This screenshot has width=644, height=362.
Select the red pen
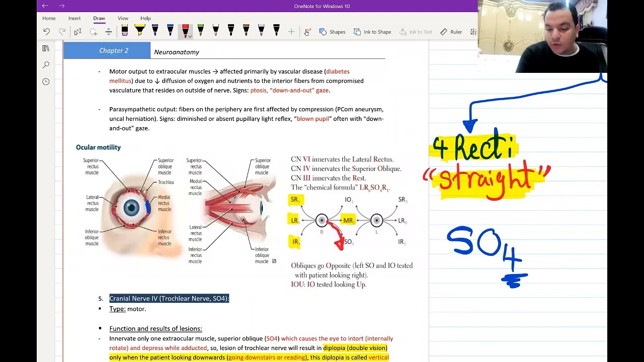(x=185, y=30)
